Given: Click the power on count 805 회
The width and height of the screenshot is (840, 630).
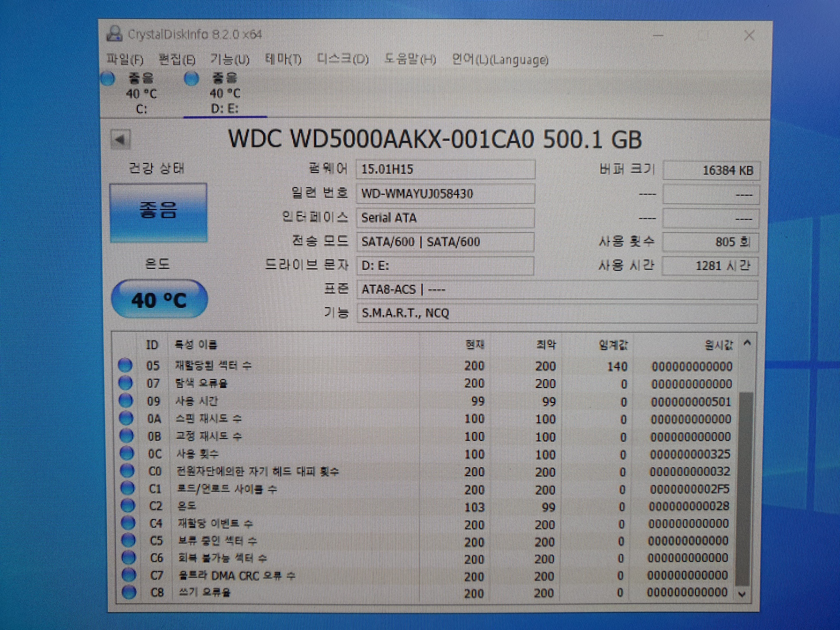Looking at the screenshot, I should [x=710, y=242].
